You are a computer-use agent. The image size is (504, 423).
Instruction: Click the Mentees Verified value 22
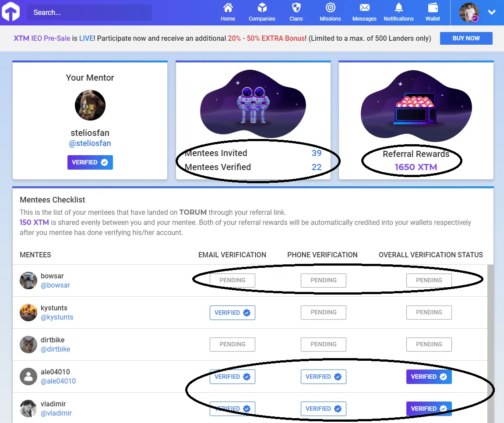(317, 167)
